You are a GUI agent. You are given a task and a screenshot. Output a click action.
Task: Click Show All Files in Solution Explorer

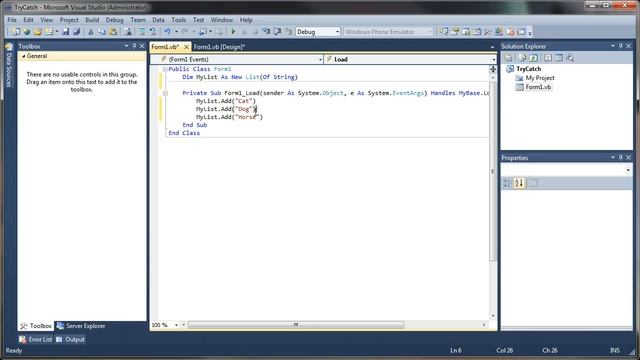click(x=522, y=58)
